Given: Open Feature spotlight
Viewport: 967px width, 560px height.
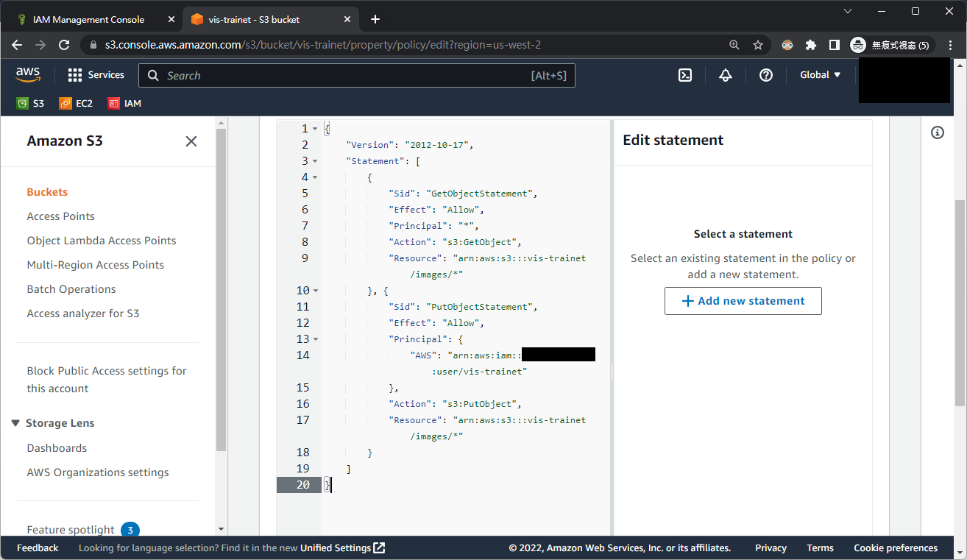Looking at the screenshot, I should point(71,530).
